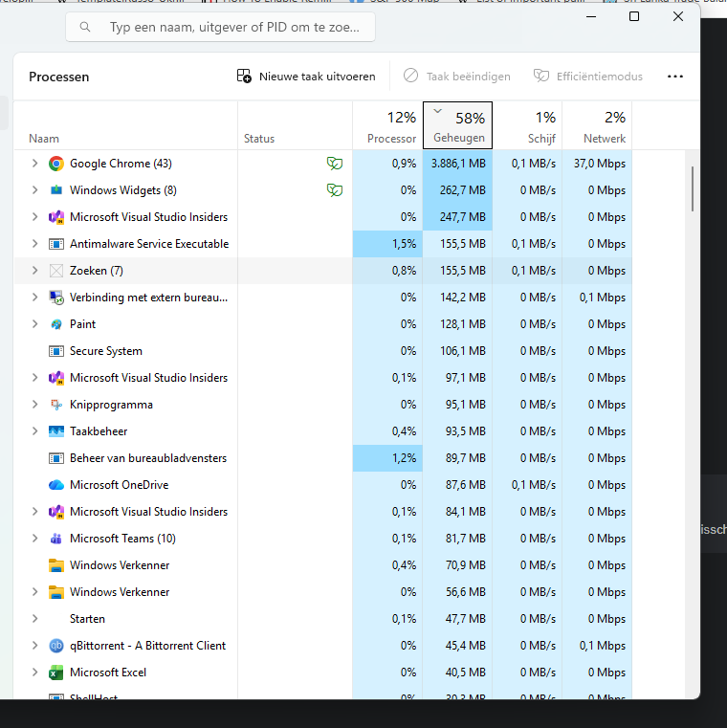This screenshot has height=728, width=727.
Task: Expand the qBittorrent process row
Action: [x=34, y=646]
